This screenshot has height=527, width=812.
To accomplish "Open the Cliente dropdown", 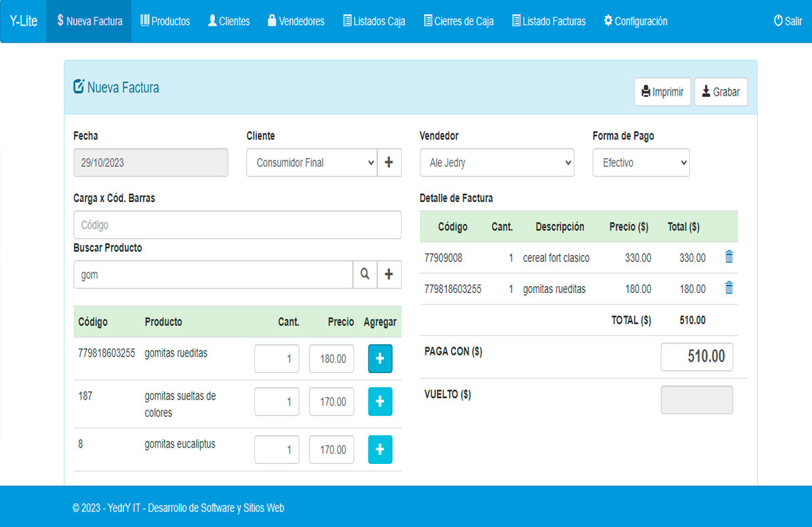I will pyautogui.click(x=311, y=163).
